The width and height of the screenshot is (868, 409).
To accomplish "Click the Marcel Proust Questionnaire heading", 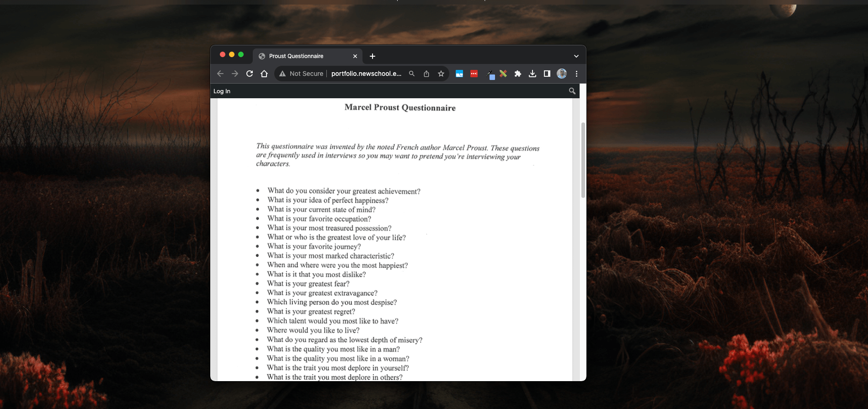I will pos(400,107).
